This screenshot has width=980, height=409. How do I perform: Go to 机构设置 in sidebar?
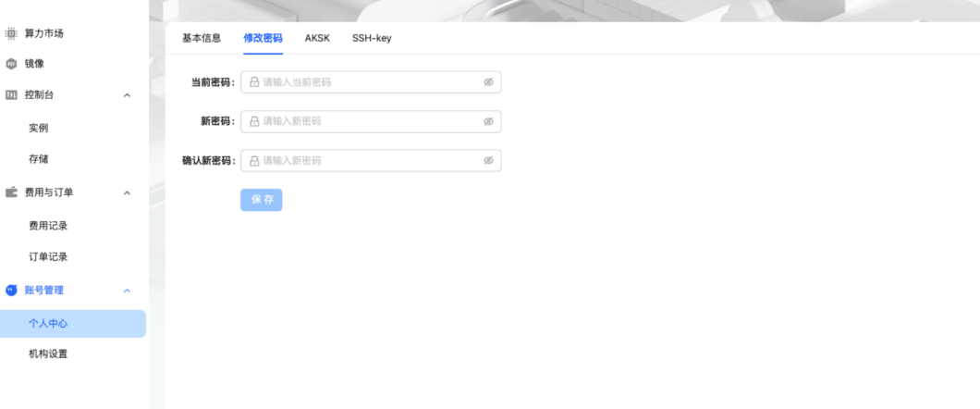pos(48,353)
